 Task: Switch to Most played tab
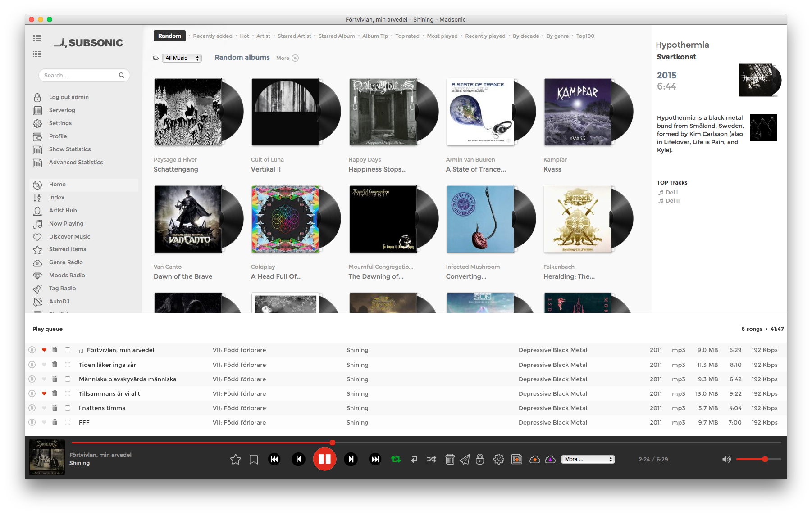(442, 36)
